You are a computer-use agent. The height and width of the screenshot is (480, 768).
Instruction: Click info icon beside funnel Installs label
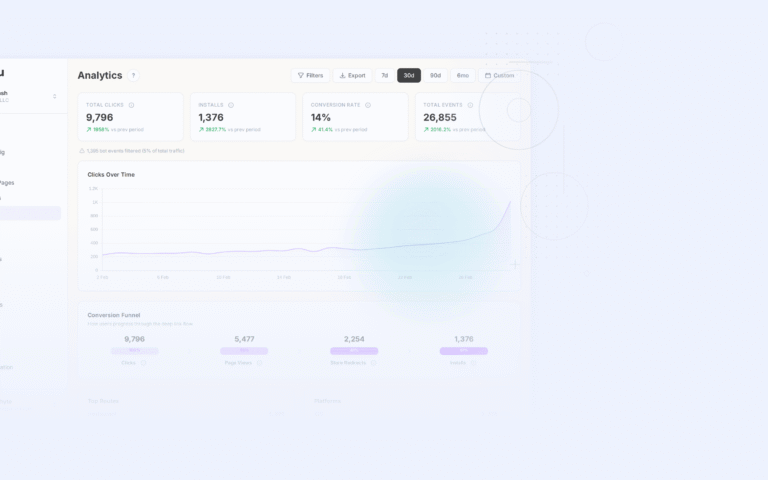474,363
